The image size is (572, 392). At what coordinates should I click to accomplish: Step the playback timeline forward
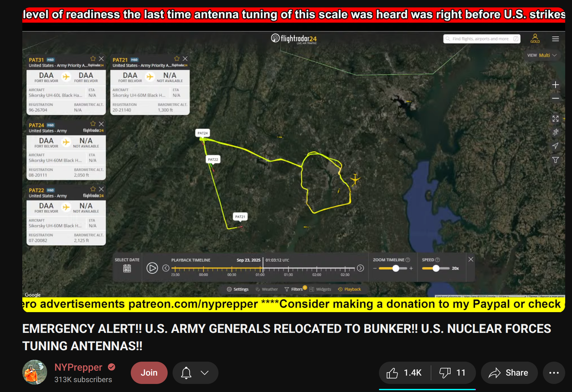click(x=360, y=268)
